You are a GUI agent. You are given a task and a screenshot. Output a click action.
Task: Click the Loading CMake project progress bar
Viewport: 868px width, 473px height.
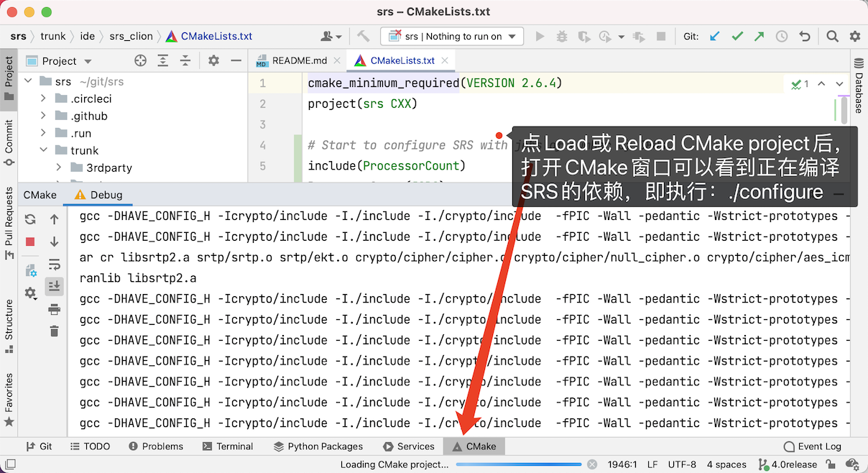point(519,464)
